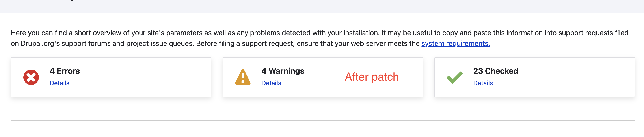Viewport: 644px width, 137px height.
Task: Click the red error X icon
Action: click(31, 77)
